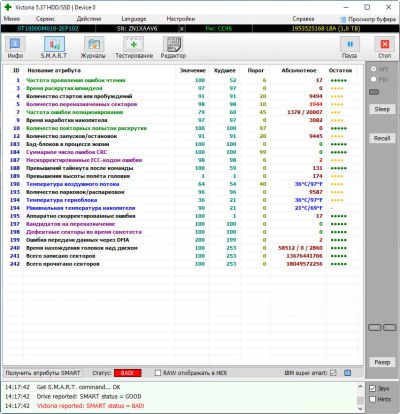Open the Инфо drive info panel
The height and width of the screenshot is (414, 400).
point(15,48)
